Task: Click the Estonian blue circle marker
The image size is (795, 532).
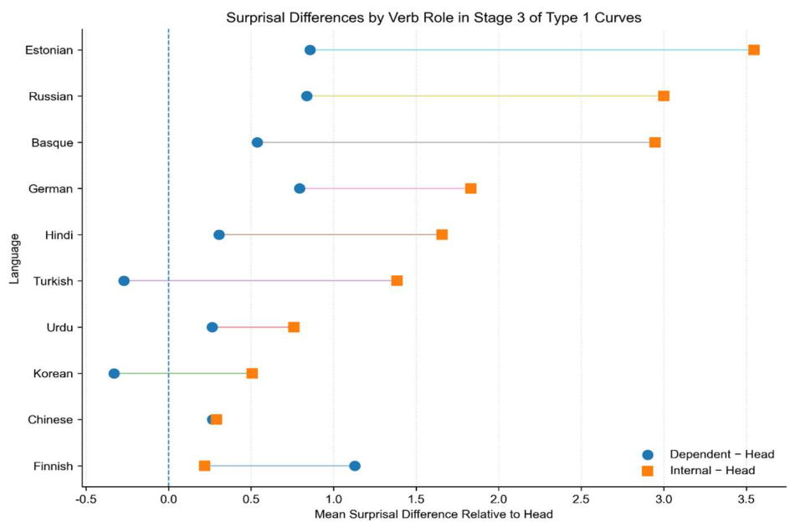Action: point(310,49)
